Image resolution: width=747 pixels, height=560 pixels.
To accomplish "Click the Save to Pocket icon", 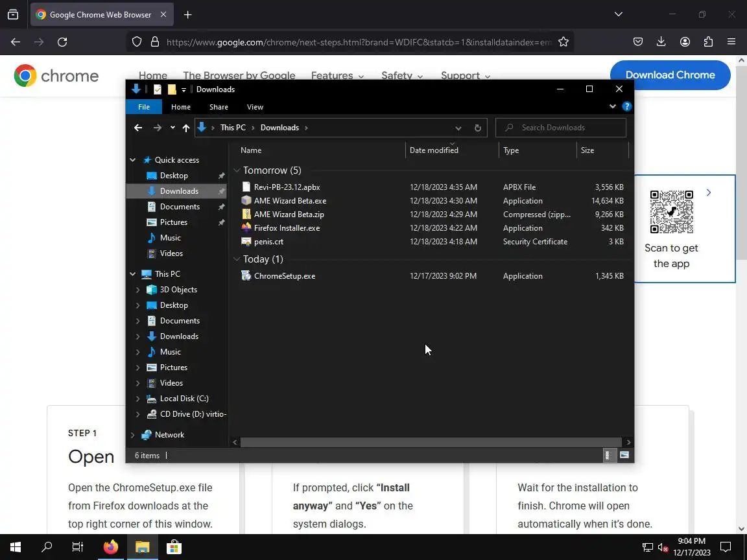I will 638,42.
